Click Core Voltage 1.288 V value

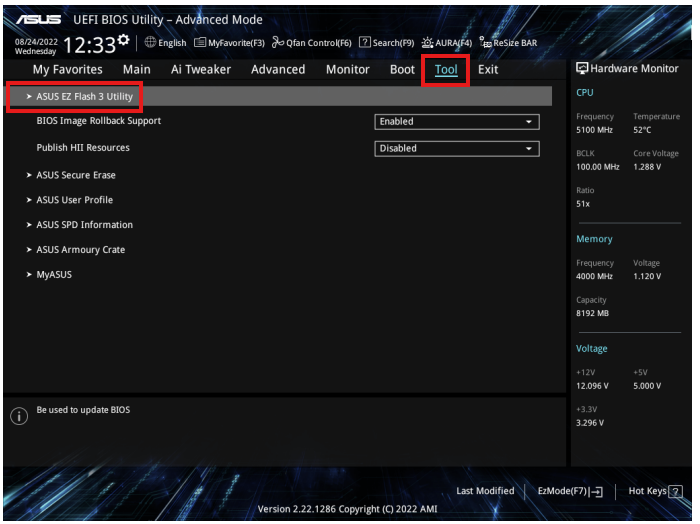click(647, 167)
